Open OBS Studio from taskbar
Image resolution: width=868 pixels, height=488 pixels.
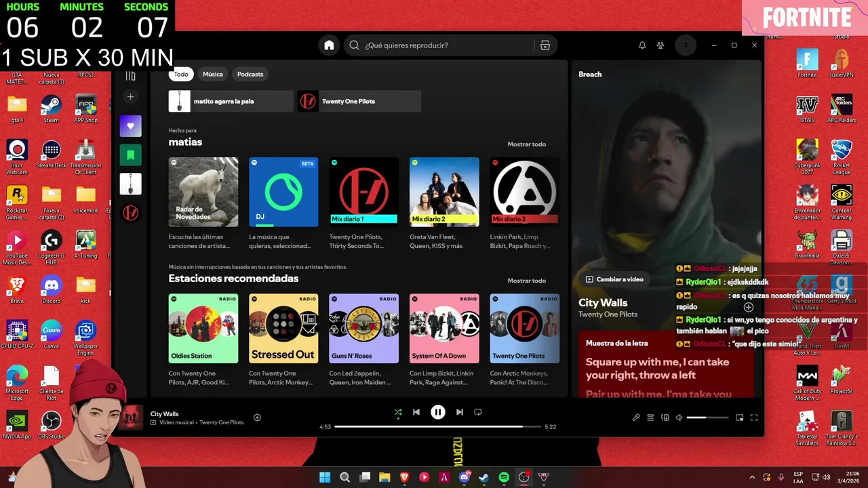(524, 477)
